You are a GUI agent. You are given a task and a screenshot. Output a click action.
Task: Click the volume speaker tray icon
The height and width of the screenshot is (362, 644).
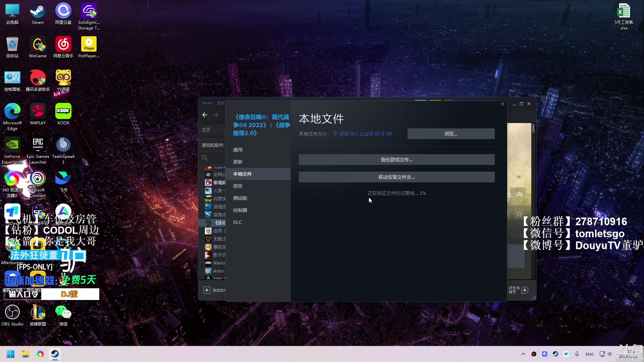[609, 354]
